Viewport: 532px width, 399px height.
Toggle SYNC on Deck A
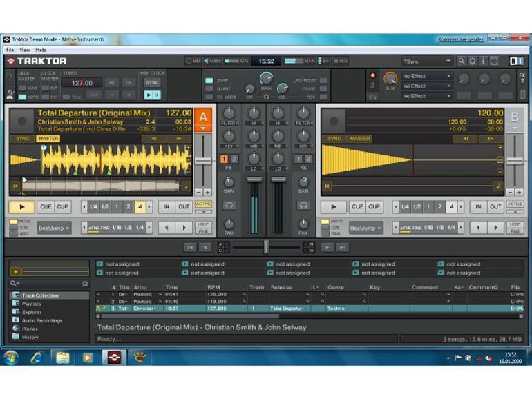click(x=23, y=139)
